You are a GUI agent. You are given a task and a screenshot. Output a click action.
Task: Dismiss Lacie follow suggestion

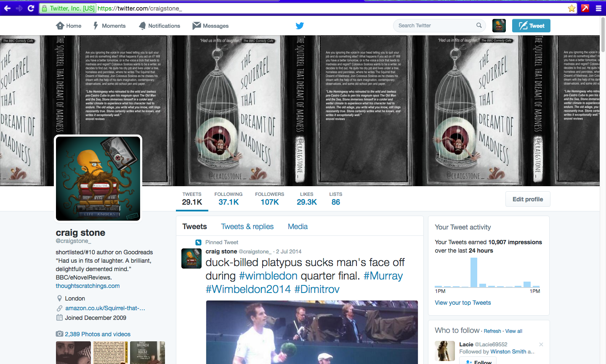click(x=541, y=344)
